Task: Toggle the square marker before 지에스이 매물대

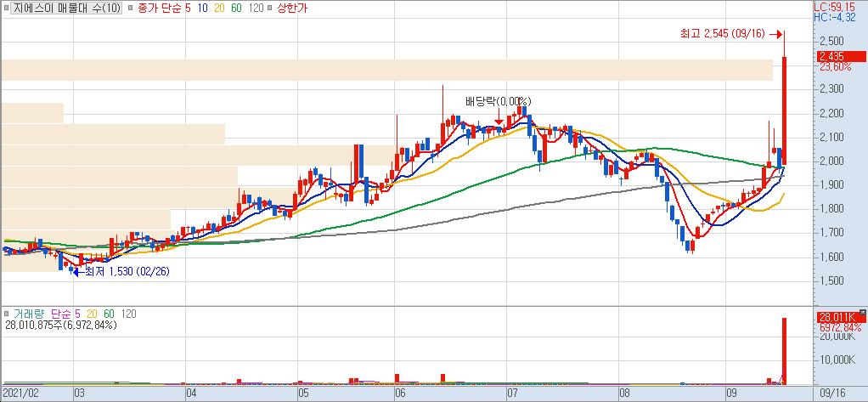Action: [x=6, y=8]
